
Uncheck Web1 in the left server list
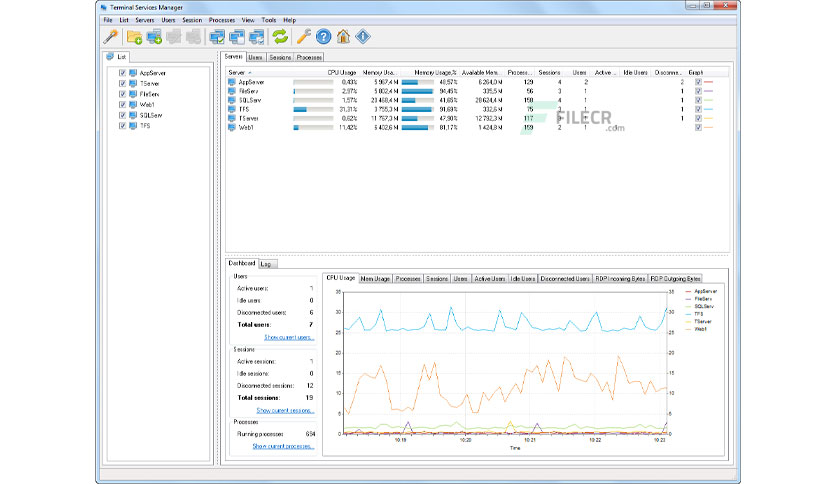(x=123, y=104)
